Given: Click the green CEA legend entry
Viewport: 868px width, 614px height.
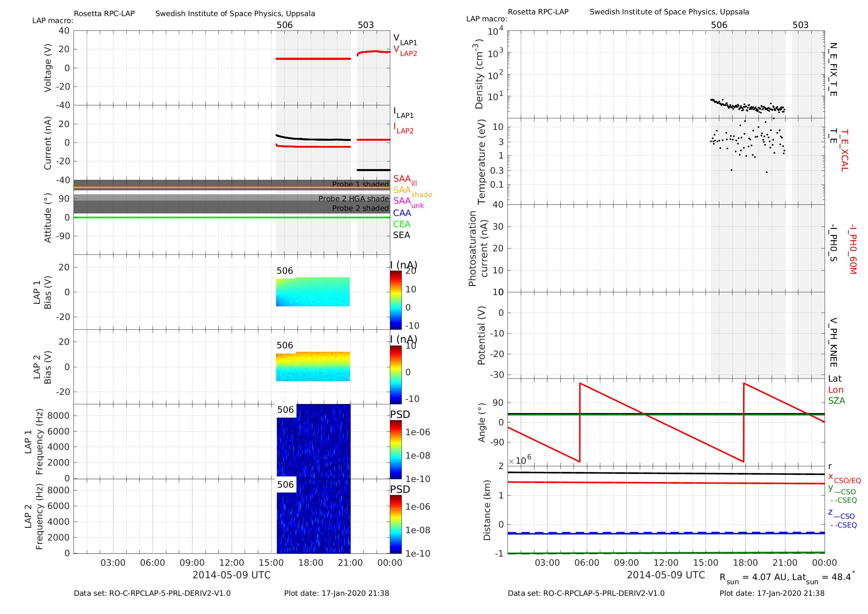Looking at the screenshot, I should tap(401, 224).
